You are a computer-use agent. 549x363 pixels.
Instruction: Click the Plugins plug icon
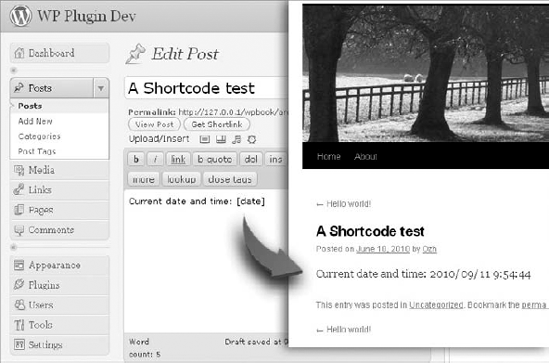19,285
